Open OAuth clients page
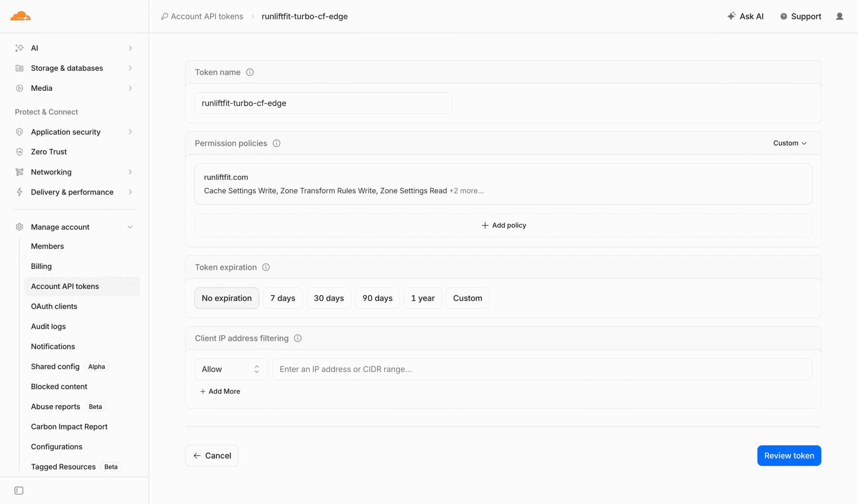The width and height of the screenshot is (858, 504). pyautogui.click(x=54, y=306)
